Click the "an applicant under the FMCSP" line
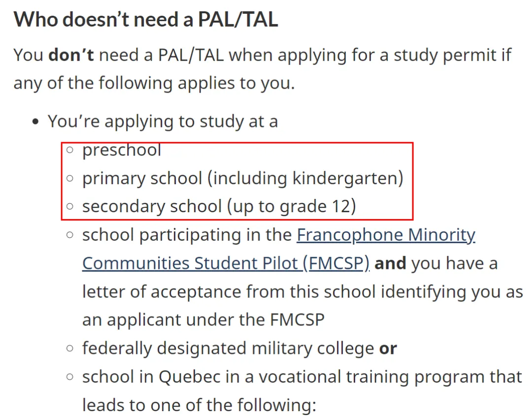This screenshot has width=532, height=419. pyautogui.click(x=203, y=320)
